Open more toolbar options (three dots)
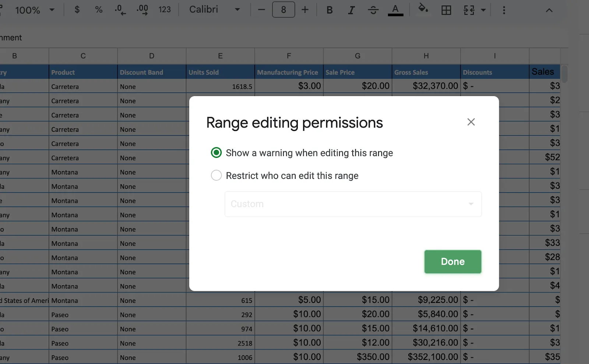Image resolution: width=589 pixels, height=364 pixels. [504, 10]
